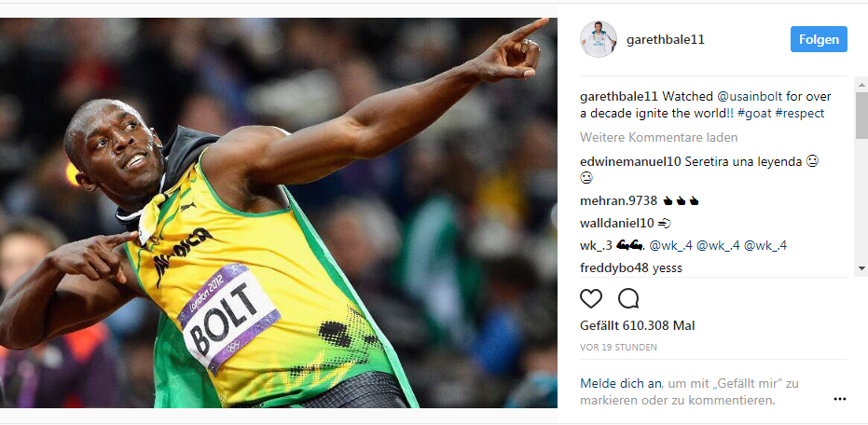Click the Gefällt 610.308 Mal likes count
The image size is (868, 425).
click(637, 326)
